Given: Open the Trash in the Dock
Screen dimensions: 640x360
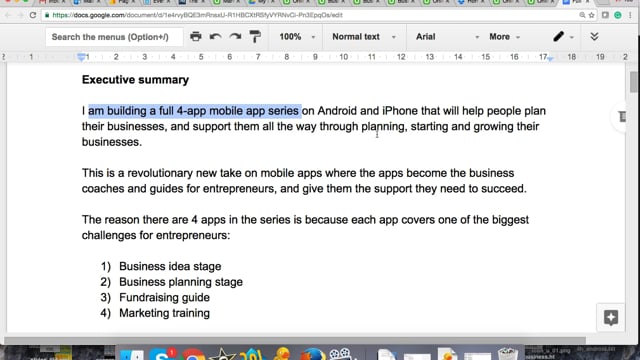Looking at the screenshot, I should (507, 353).
